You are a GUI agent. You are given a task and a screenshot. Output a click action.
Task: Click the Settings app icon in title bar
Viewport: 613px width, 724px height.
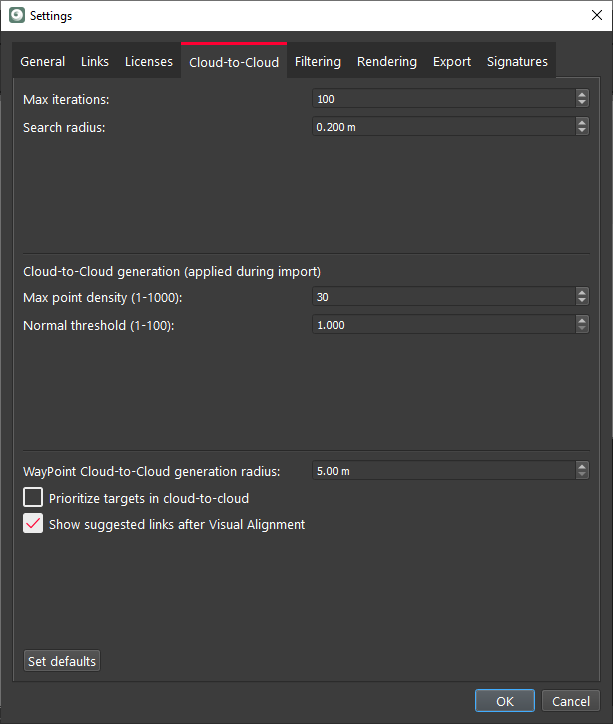pos(16,16)
